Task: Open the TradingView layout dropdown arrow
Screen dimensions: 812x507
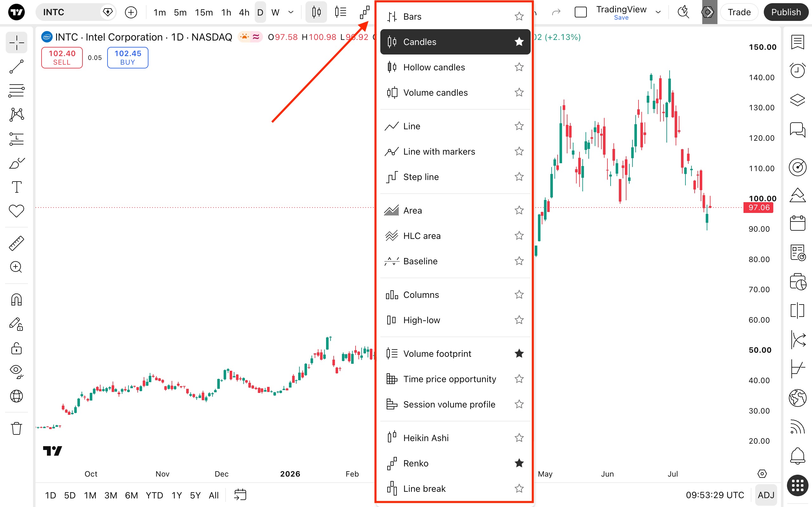Action: [658, 12]
